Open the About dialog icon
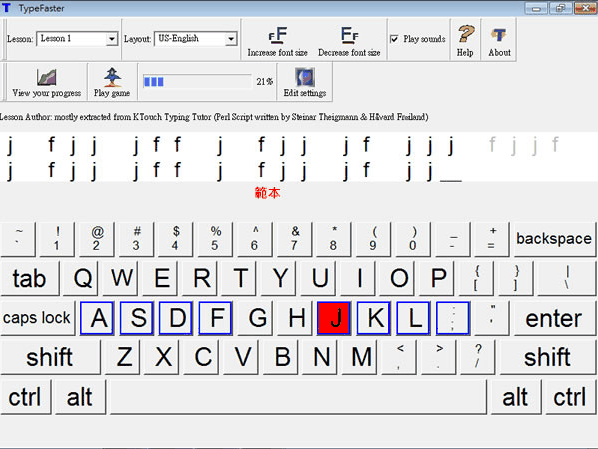 (499, 35)
